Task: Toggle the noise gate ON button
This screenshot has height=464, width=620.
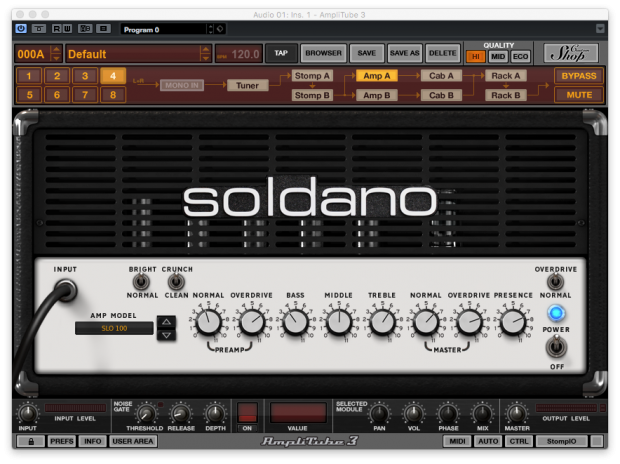Action: 247,413
